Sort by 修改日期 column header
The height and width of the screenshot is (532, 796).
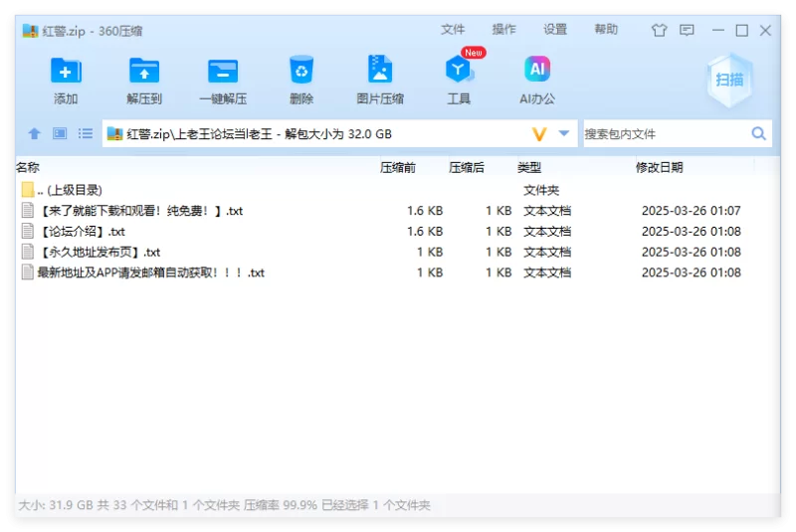(x=660, y=167)
